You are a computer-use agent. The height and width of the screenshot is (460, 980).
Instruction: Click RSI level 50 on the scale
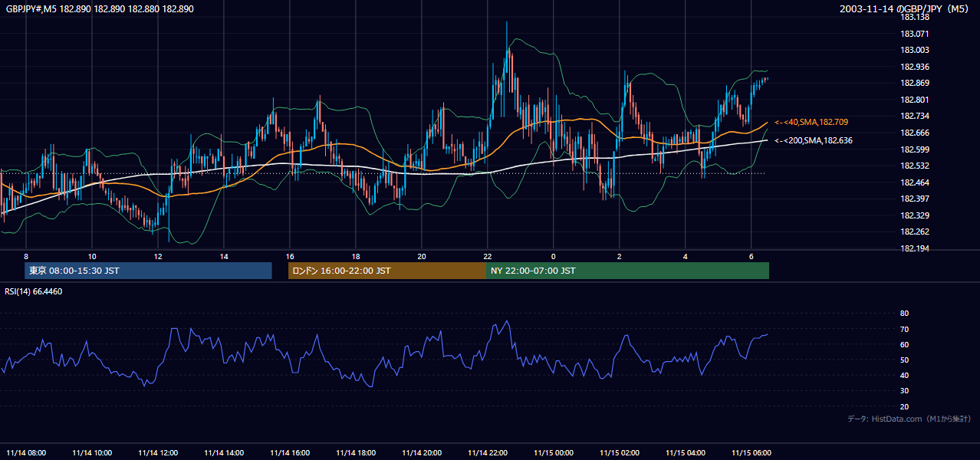[904, 360]
